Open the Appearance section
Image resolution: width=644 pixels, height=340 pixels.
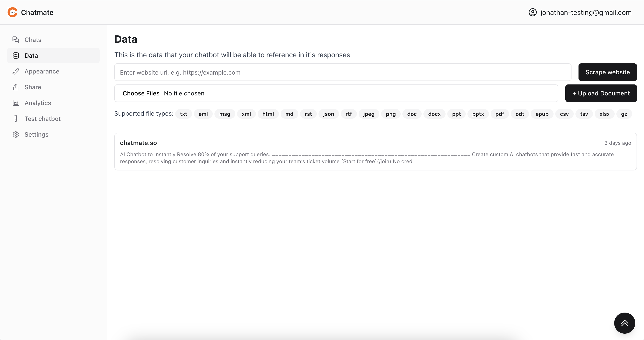(x=42, y=71)
